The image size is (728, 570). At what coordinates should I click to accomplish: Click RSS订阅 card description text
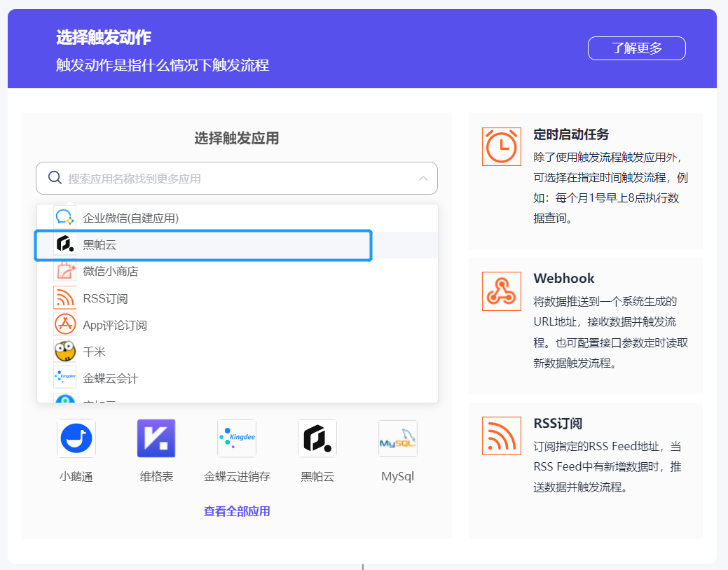pos(607,466)
